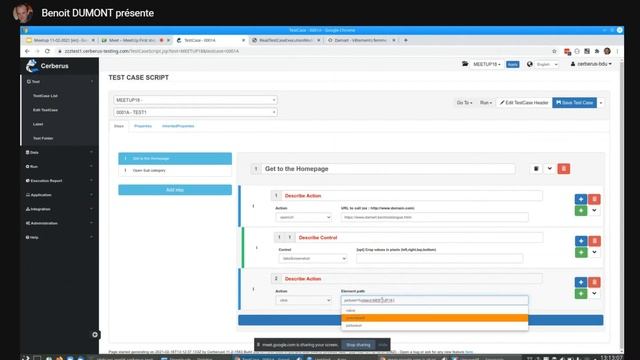Select Get to the Homepage step in list
Viewport: 640px width, 360px height.
coord(175,158)
